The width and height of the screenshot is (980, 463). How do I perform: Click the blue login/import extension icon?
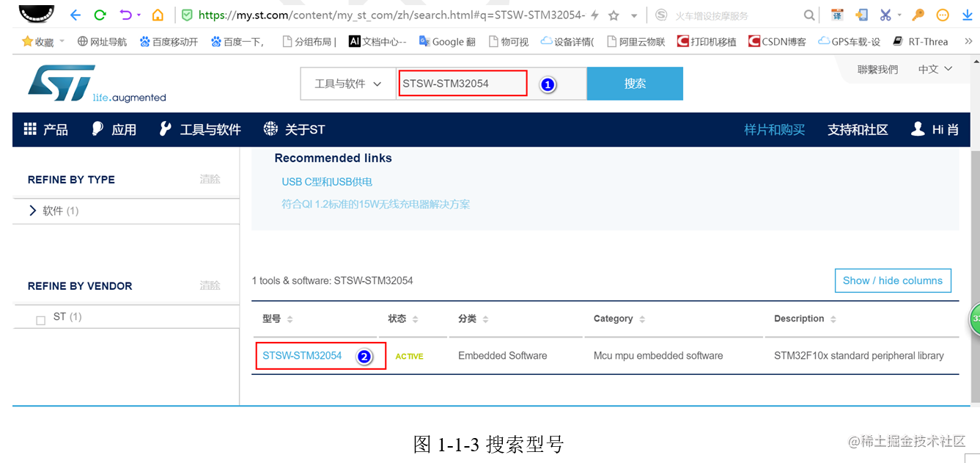click(862, 15)
